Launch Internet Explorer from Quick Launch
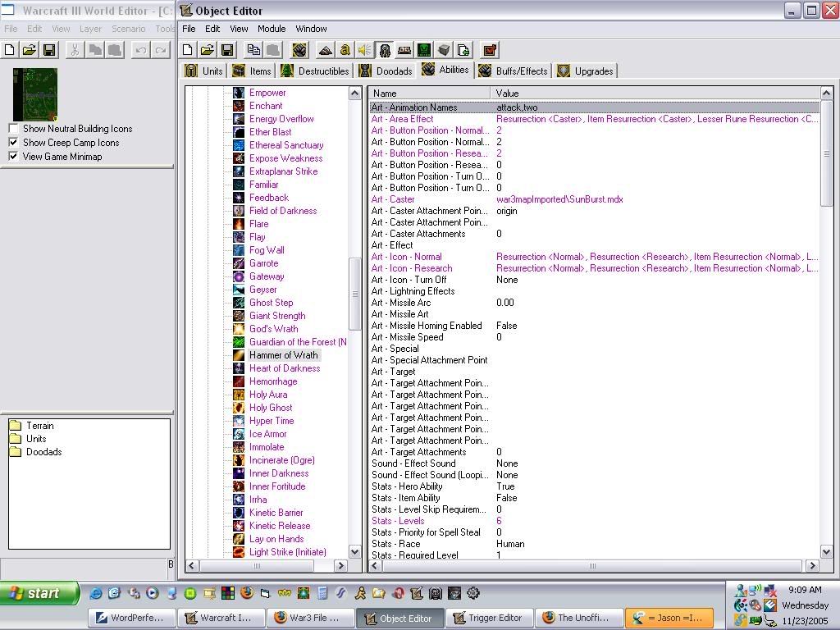The width and height of the screenshot is (840, 630). click(x=96, y=593)
